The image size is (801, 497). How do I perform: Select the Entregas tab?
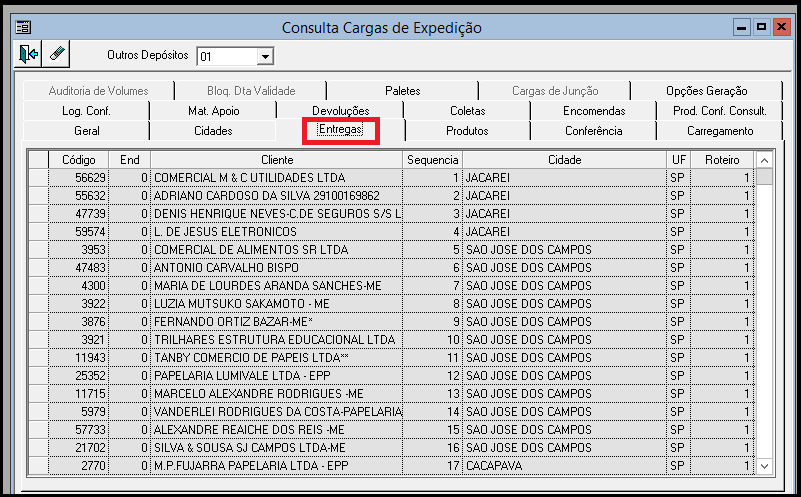pos(340,130)
